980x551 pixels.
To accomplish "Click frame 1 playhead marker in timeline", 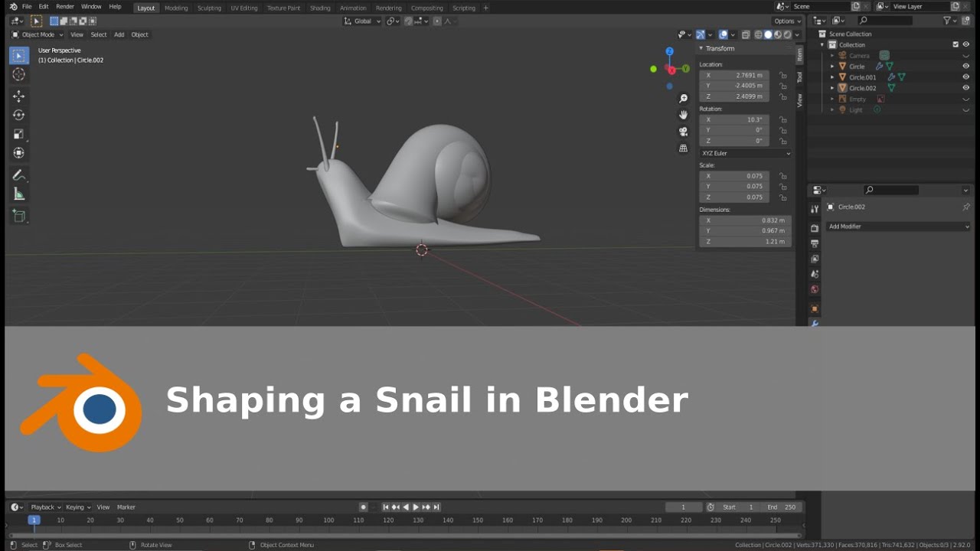I will coord(34,520).
